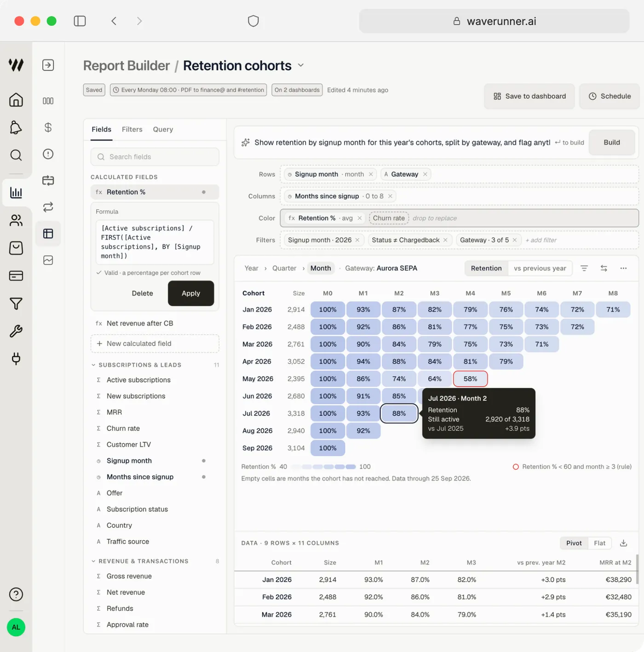This screenshot has width=644, height=652.
Task: Open the Schedule button
Action: click(x=609, y=96)
